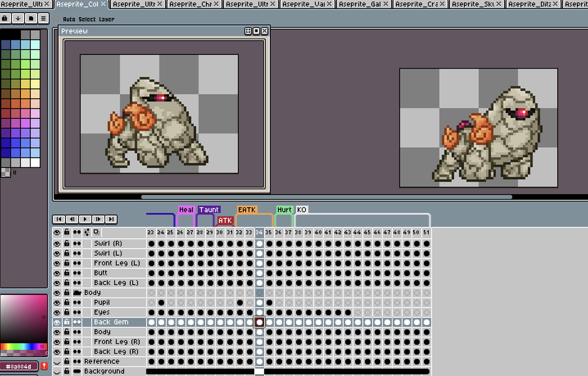Screen dimensions: 588x376
Task: Go to the next frame
Action: coord(98,219)
